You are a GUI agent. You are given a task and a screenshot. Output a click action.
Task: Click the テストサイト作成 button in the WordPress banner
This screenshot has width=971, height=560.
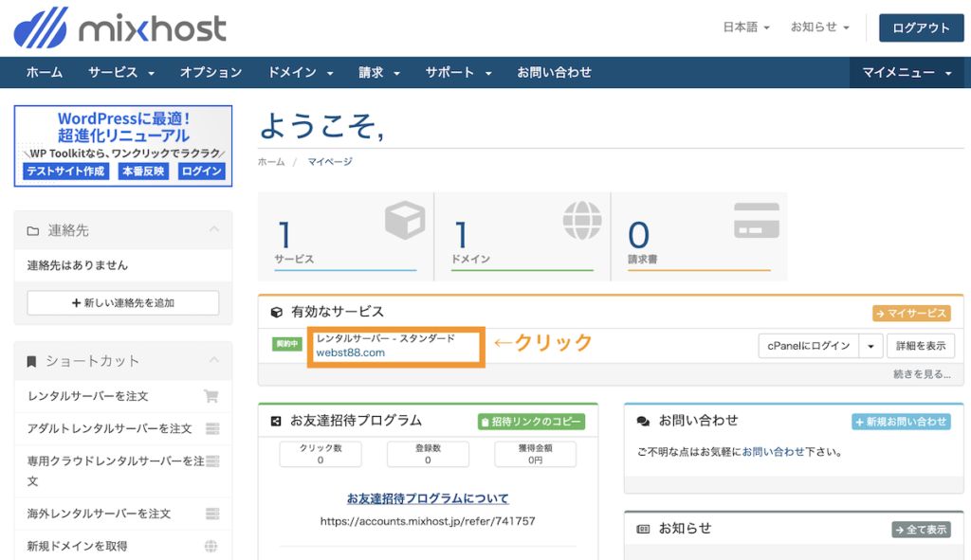click(64, 172)
